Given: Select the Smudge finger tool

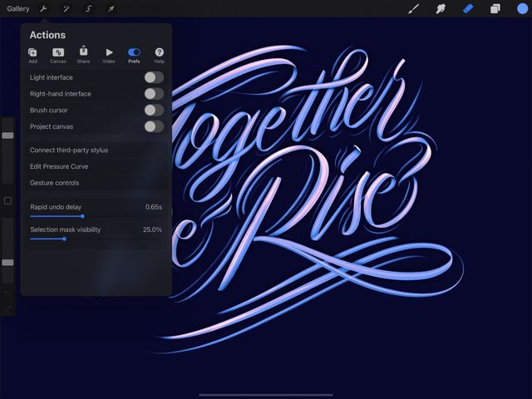Looking at the screenshot, I should click(x=441, y=9).
